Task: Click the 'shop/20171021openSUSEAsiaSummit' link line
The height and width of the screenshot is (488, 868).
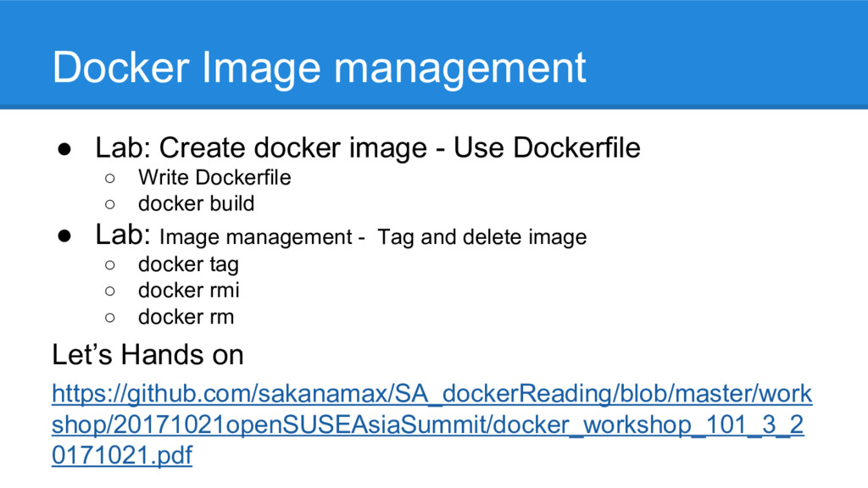Action: point(427,424)
